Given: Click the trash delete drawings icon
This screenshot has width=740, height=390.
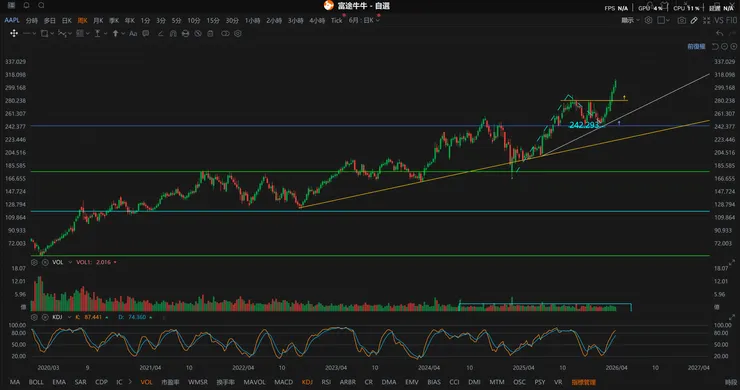Looking at the screenshot, I should pos(210,34).
